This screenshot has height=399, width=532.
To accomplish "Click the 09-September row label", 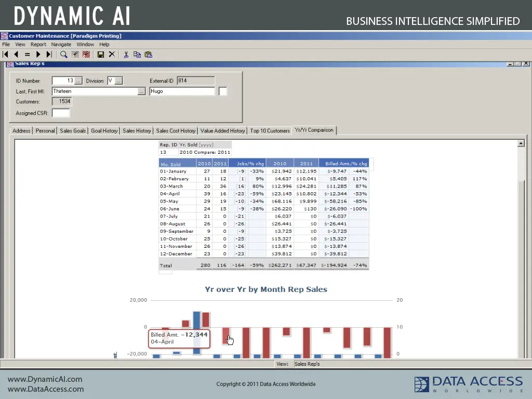I will point(177,231).
